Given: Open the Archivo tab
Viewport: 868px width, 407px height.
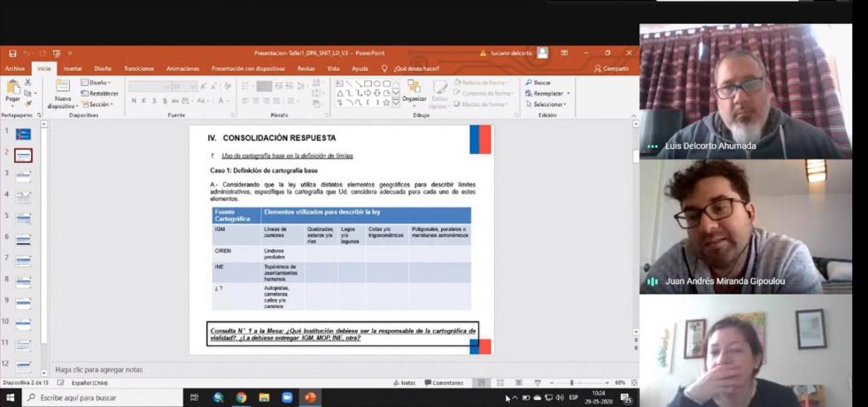Looking at the screenshot, I should (15, 69).
